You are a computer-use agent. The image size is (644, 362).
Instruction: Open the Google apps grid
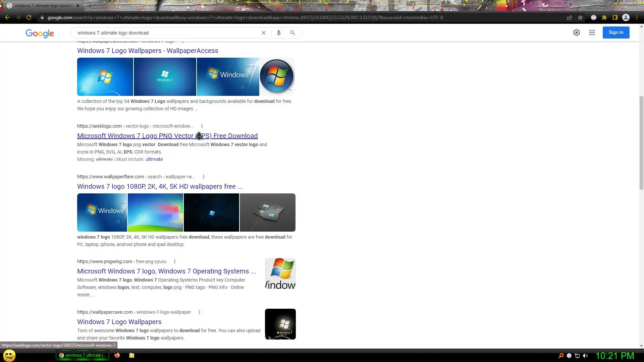(592, 33)
